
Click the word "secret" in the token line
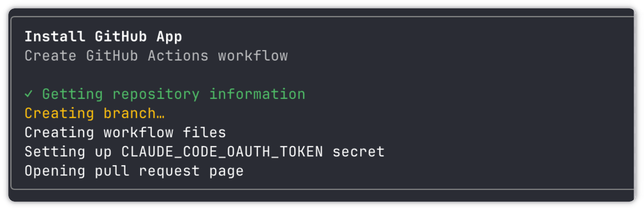(358, 152)
